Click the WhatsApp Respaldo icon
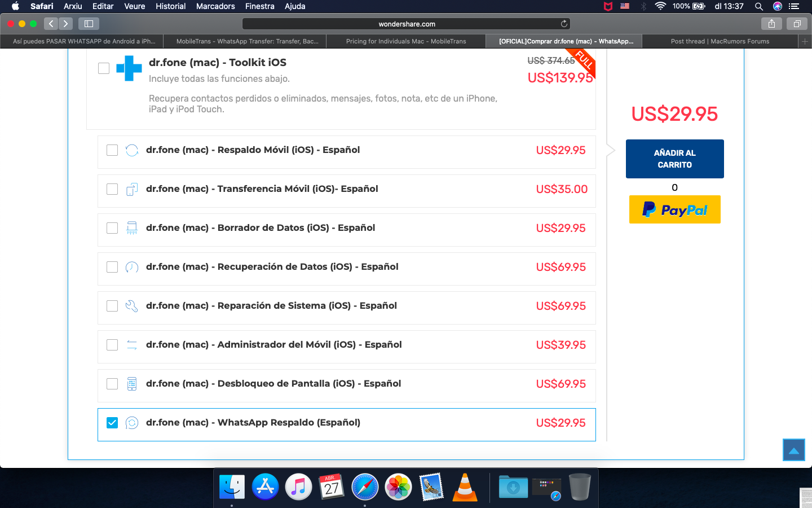This screenshot has height=508, width=812. click(132, 423)
